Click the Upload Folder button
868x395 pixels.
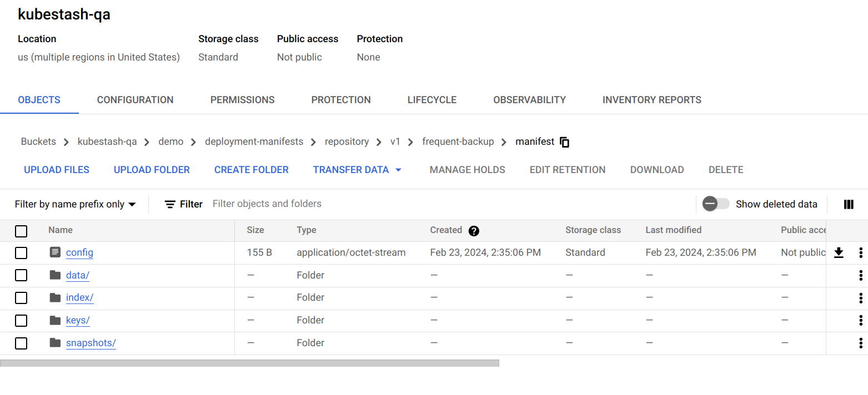click(152, 170)
